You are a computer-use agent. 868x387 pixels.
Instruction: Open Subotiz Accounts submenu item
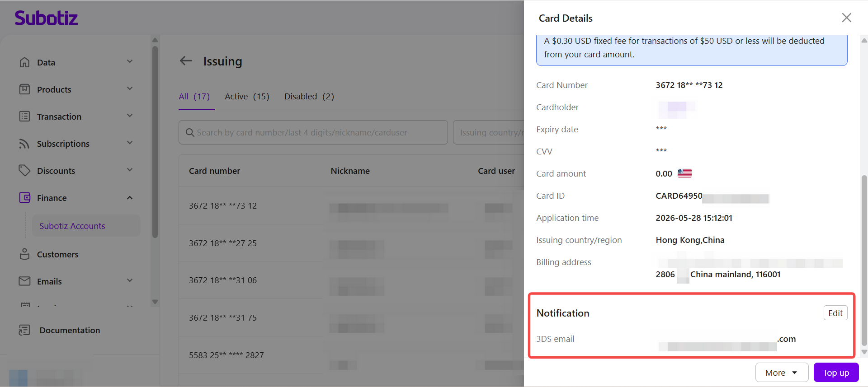(x=86, y=226)
